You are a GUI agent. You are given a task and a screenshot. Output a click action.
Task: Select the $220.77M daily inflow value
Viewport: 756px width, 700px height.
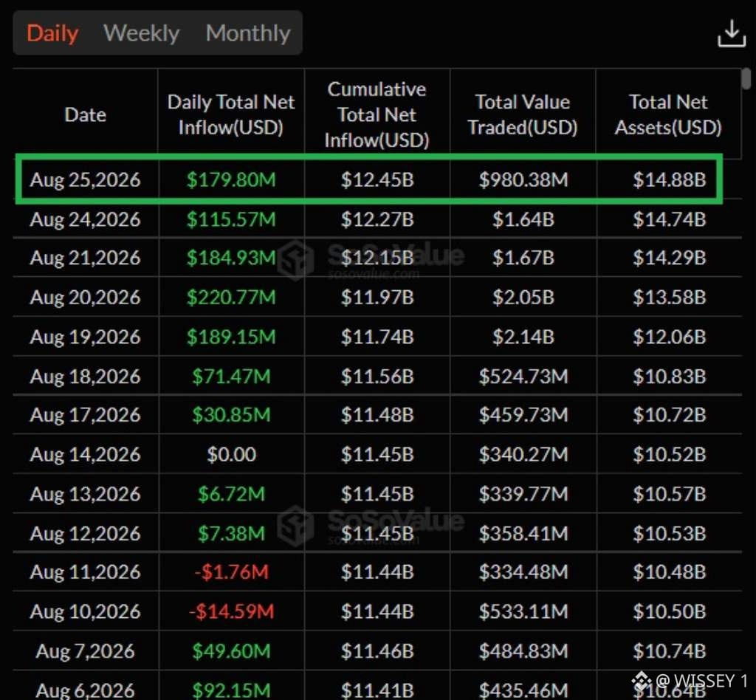[231, 298]
